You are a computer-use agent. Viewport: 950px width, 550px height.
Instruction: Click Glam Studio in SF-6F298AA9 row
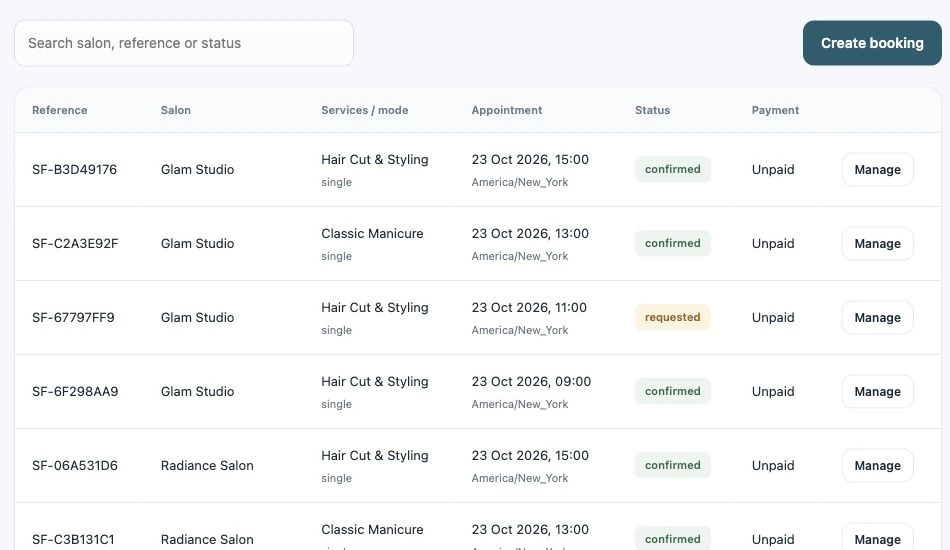[x=198, y=391]
